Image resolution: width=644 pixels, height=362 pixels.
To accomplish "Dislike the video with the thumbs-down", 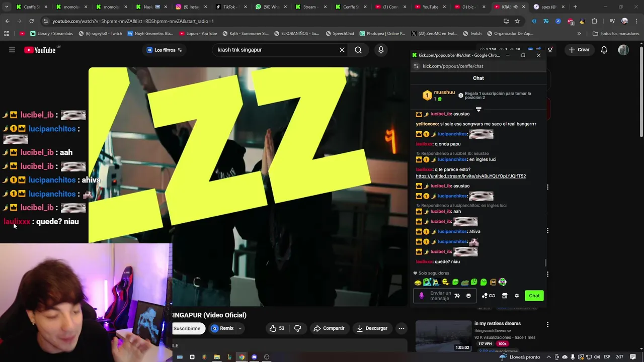I will tap(297, 328).
